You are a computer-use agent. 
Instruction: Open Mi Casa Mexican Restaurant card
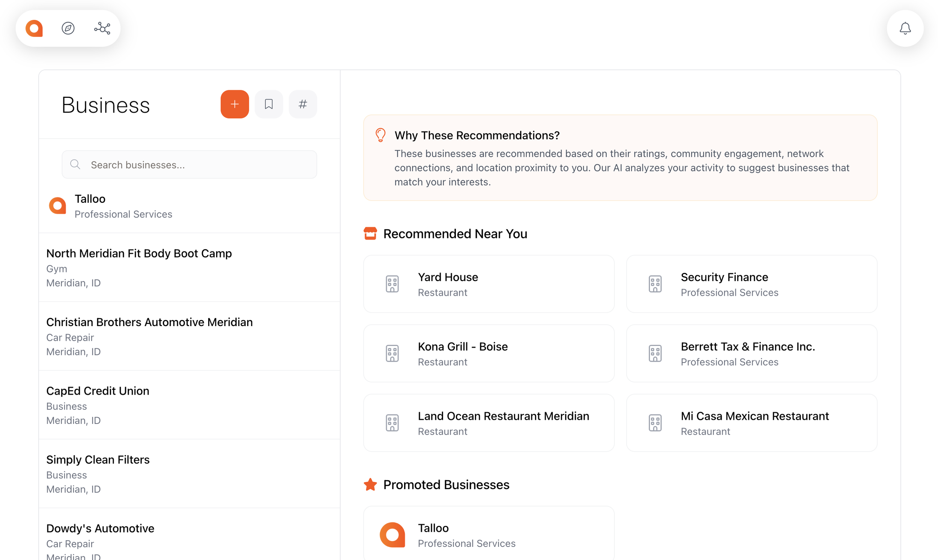coord(751,423)
